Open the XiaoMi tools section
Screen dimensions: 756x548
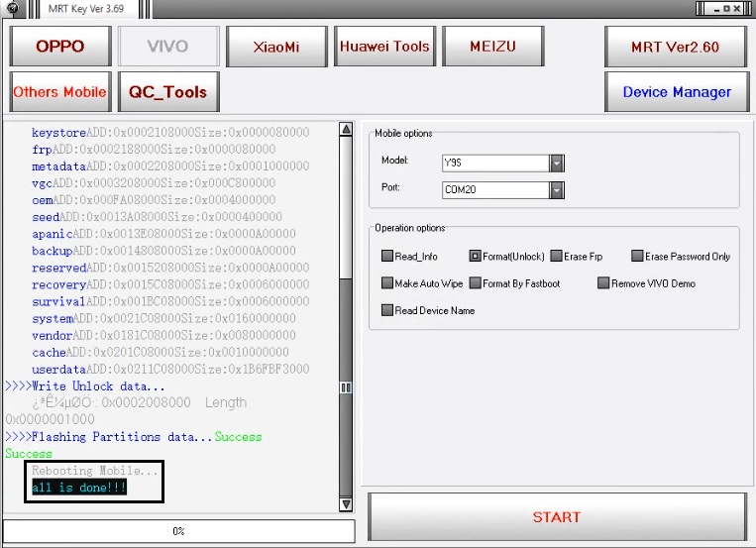pyautogui.click(x=276, y=47)
